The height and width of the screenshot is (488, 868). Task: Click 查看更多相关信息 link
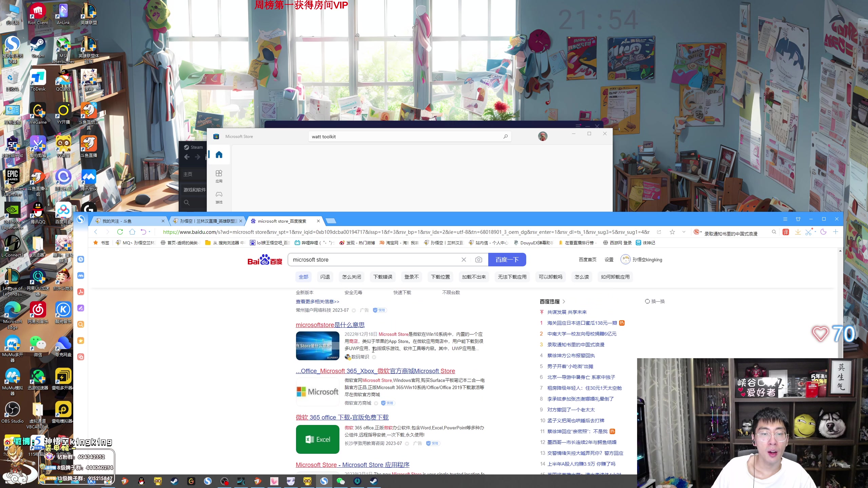click(x=317, y=302)
